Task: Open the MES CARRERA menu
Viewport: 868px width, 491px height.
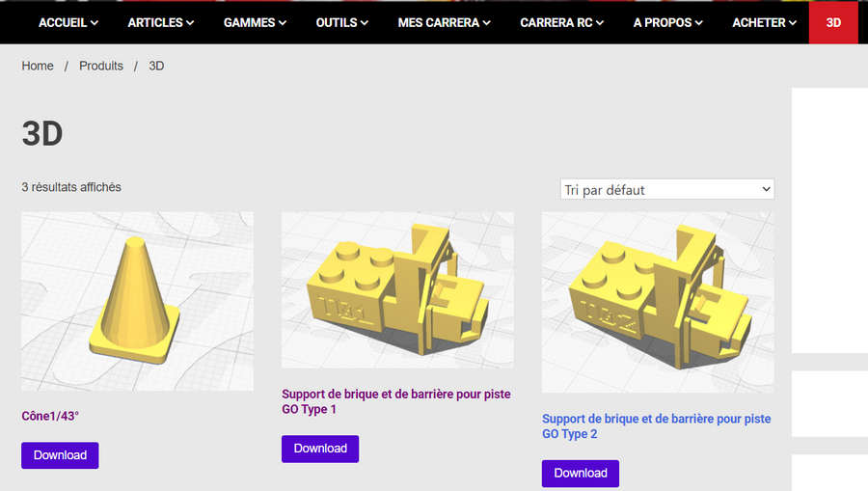Action: point(444,23)
